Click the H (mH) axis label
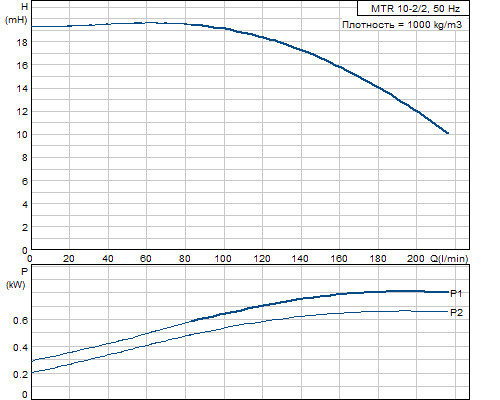Image resolution: width=500 pixels, height=400 pixels. [x=17, y=13]
